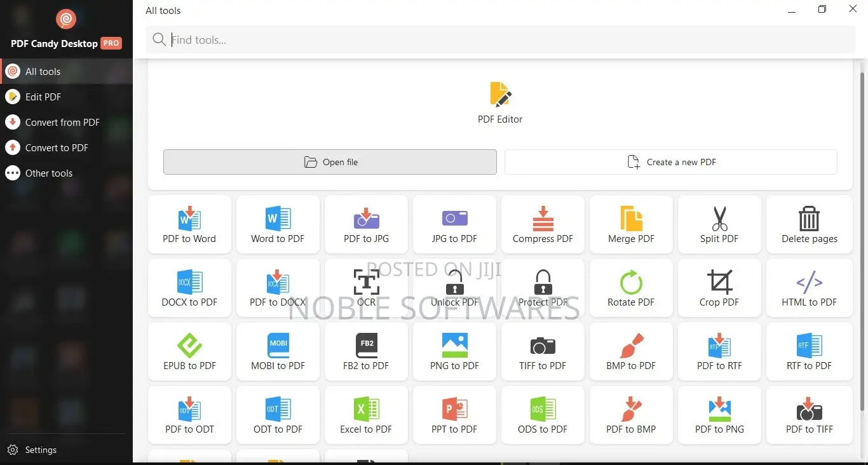868x465 pixels.
Task: Choose the PNG to PDF tool
Action: pos(454,351)
